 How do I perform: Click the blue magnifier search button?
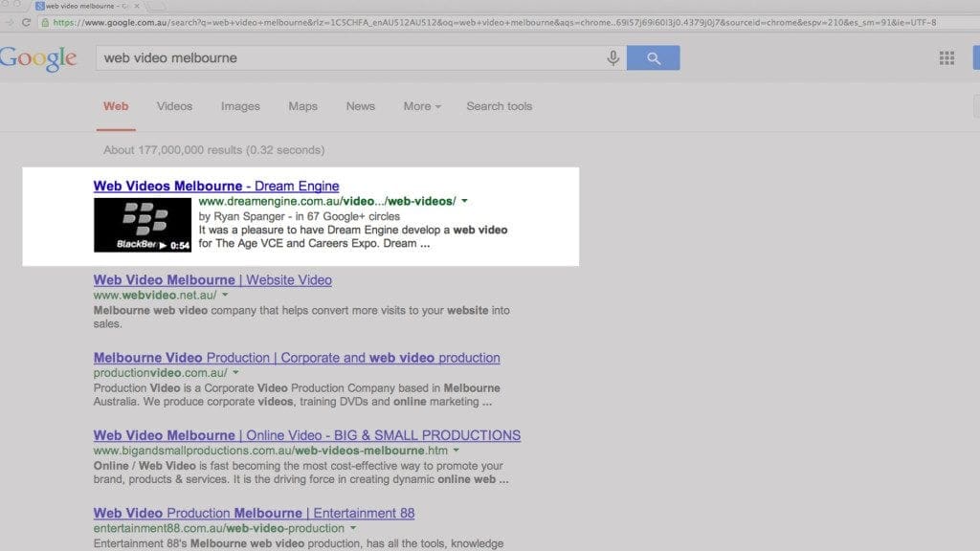click(x=653, y=57)
